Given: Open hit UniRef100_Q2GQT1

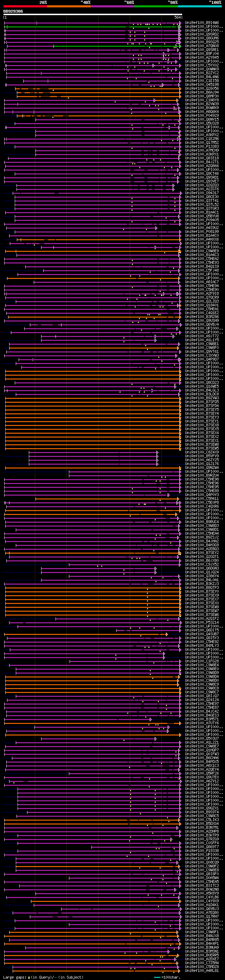Looking at the screenshot, I should tap(202, 556).
